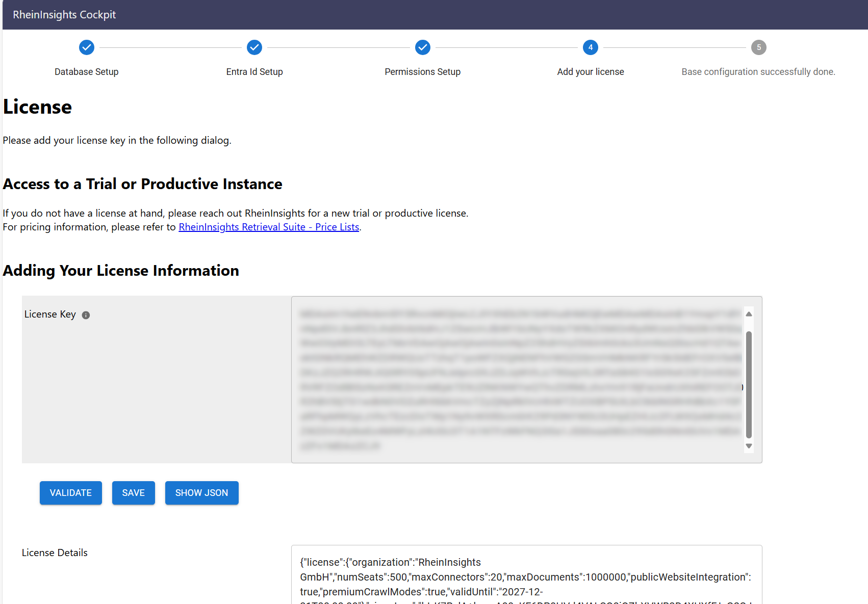Click the Entra Id Setup checkmark icon
Viewport: 868px width, 604px height.
(254, 47)
